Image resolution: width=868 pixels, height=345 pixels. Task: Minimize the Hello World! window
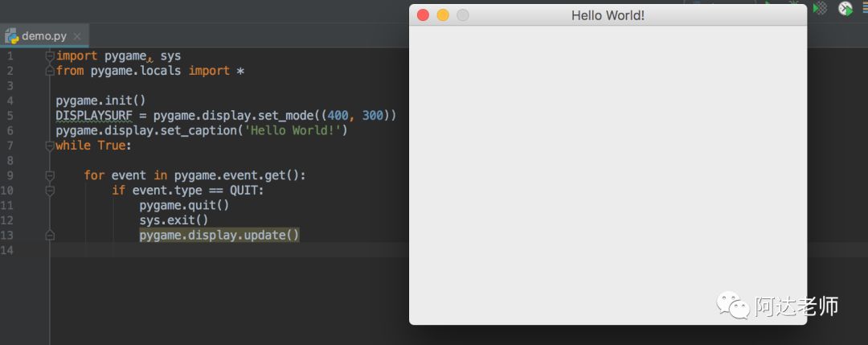pos(443,15)
